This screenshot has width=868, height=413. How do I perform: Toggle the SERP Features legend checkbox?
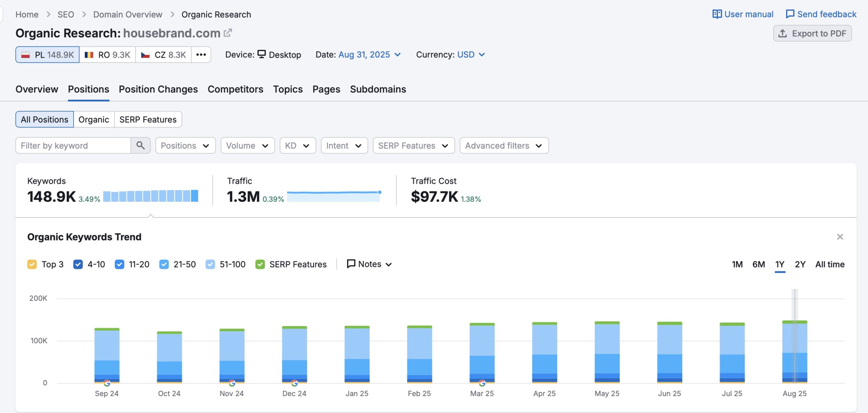pyautogui.click(x=260, y=264)
